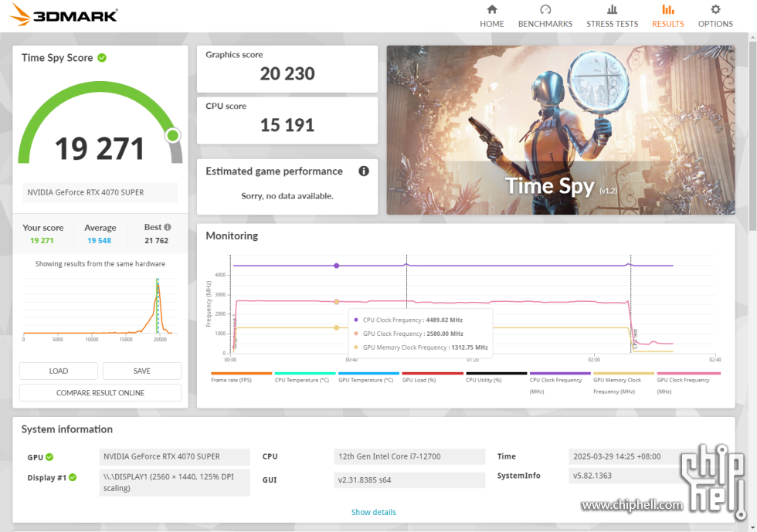Click the green marker on the score gauge
Viewport: 757px width, 532px height.
[x=172, y=136]
